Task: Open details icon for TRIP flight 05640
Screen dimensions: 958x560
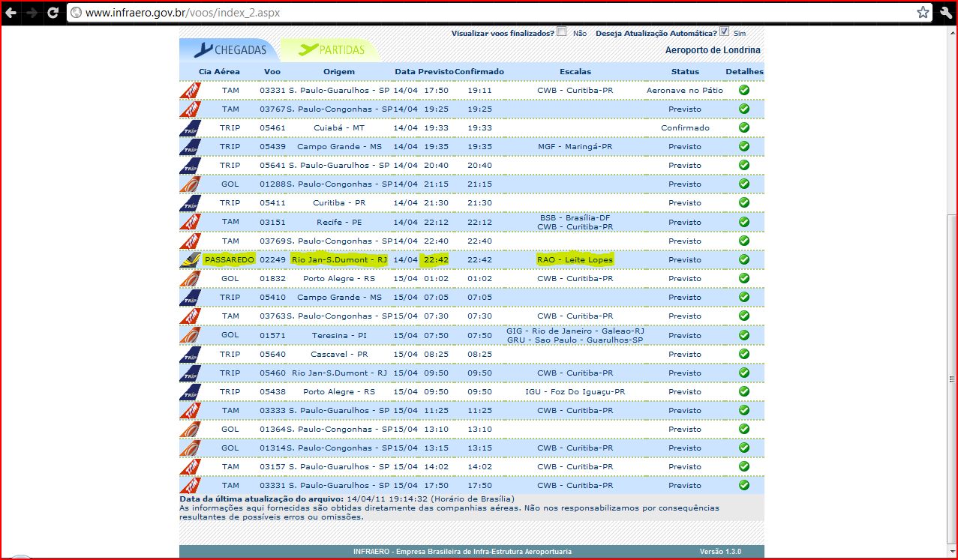Action: (744, 354)
